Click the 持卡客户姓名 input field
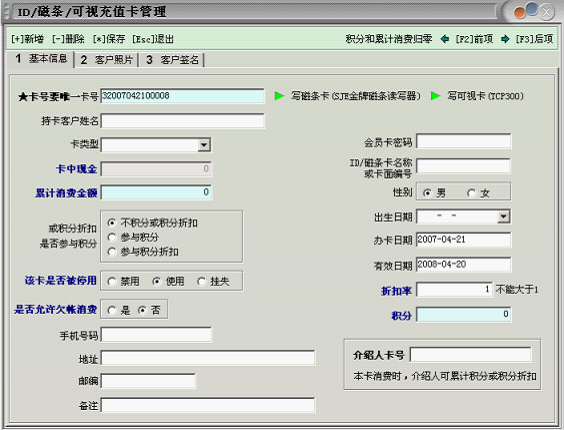This screenshot has height=430, width=564. pyautogui.click(x=182, y=121)
